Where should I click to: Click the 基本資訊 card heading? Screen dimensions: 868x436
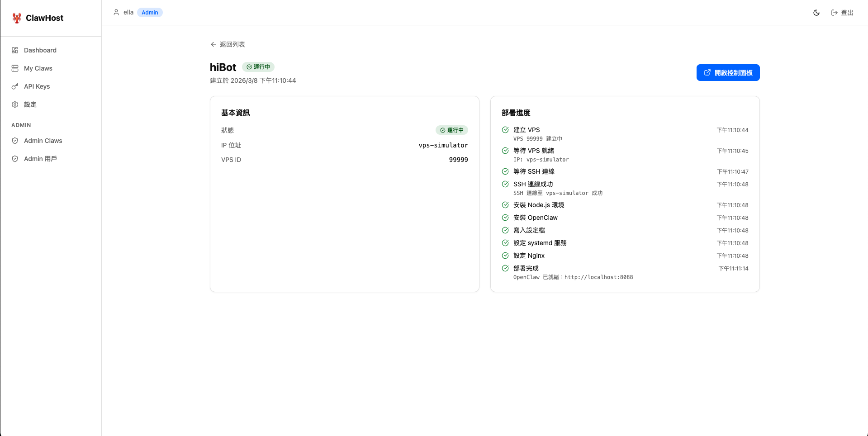pos(236,113)
